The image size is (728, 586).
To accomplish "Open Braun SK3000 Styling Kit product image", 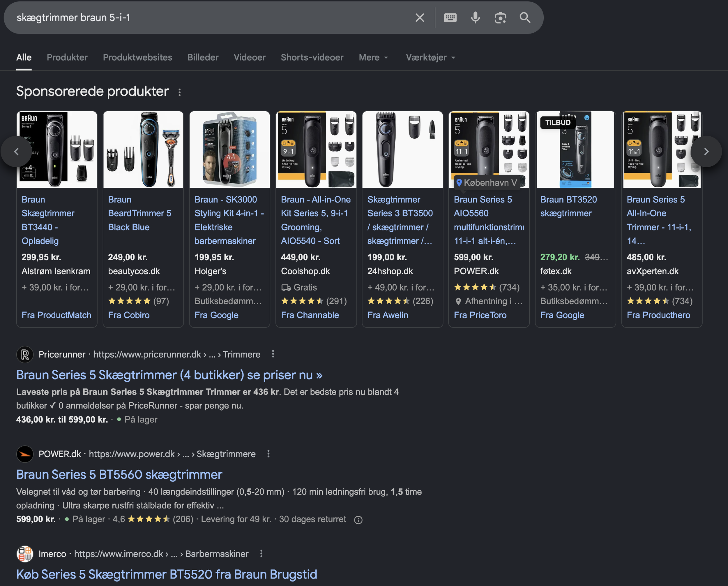I will (229, 149).
